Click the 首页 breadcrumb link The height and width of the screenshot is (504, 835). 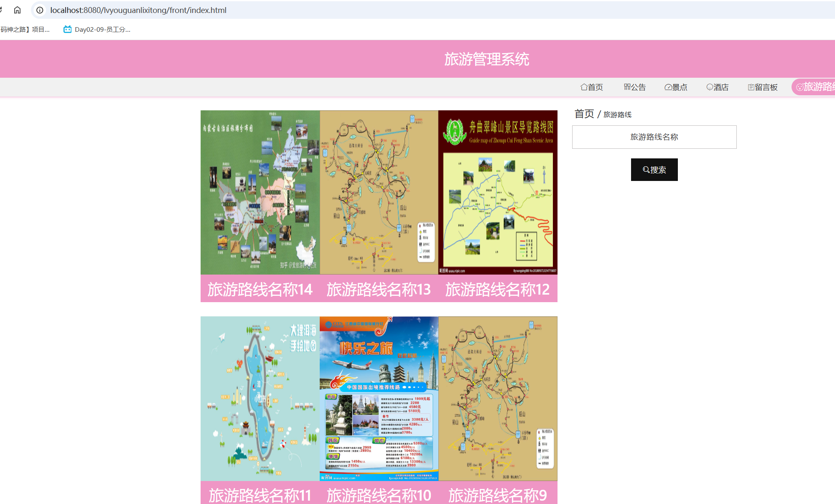click(584, 114)
